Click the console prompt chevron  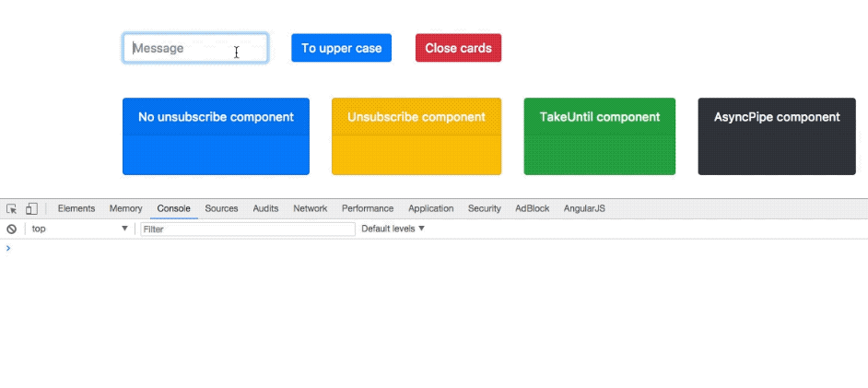8,248
